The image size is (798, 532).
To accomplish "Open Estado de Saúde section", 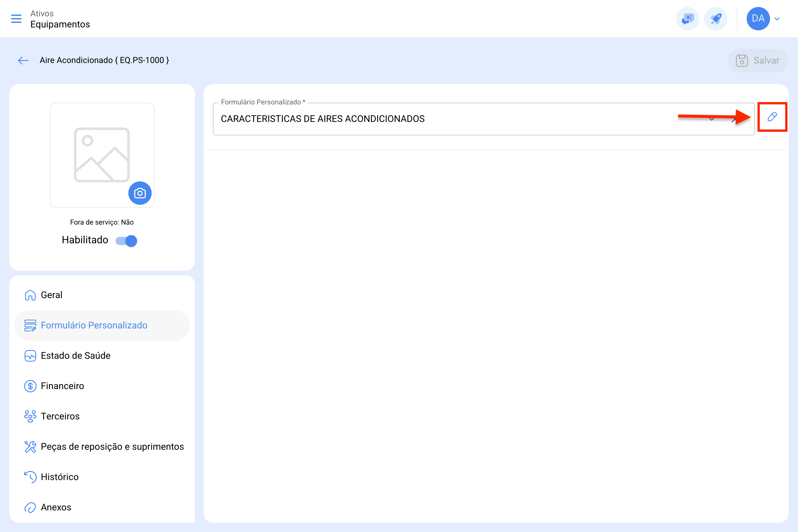I will (x=102, y=356).
